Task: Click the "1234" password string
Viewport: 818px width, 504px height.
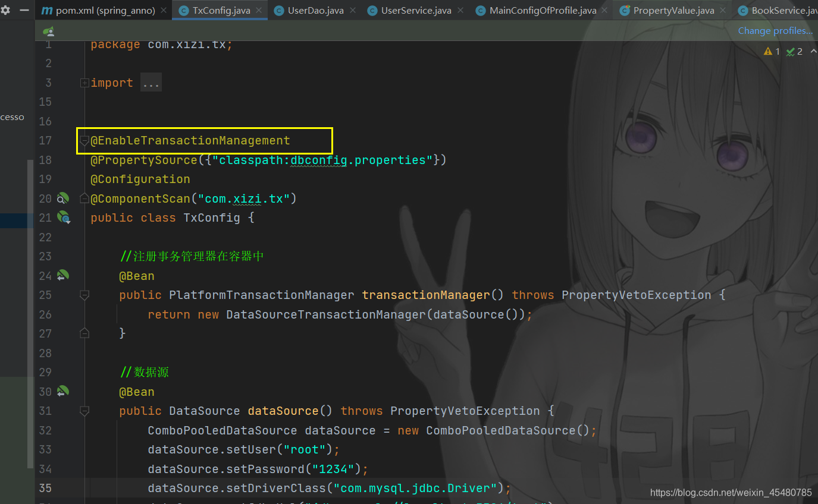Action: click(333, 469)
